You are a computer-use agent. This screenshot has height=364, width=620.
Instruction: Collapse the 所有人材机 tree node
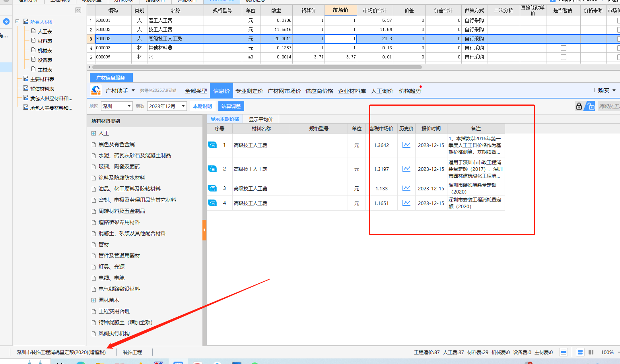17,21
